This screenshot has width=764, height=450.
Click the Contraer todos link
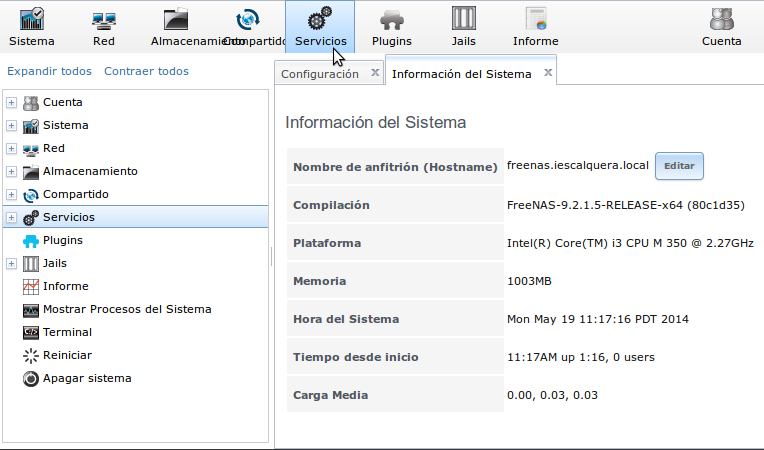point(146,71)
